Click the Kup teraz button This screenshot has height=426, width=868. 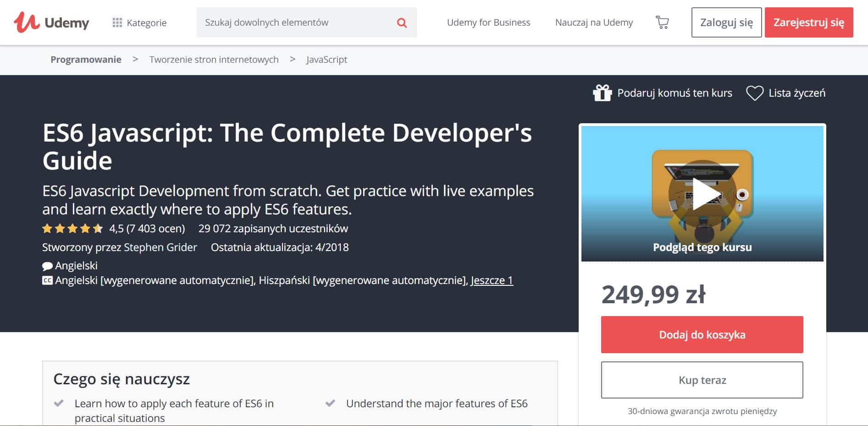(x=702, y=380)
